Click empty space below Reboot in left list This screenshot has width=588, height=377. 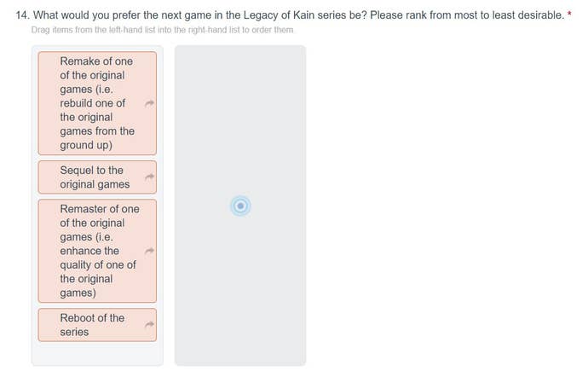pos(97,353)
